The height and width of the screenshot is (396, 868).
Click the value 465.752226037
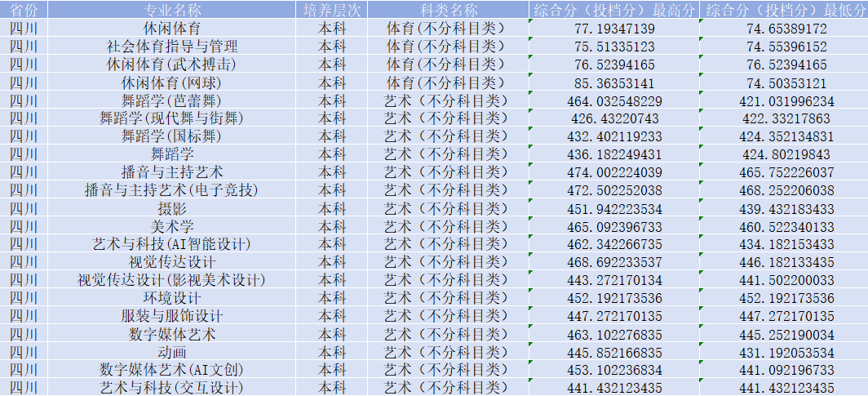click(x=784, y=172)
